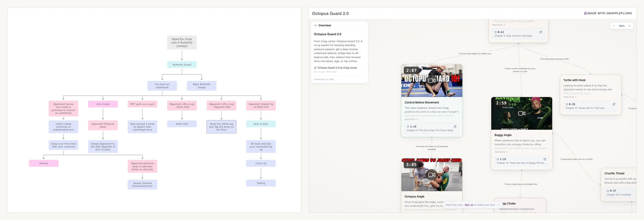The height and width of the screenshot is (220, 644).
Task: Open external link icon for Chapter 4 clip
Action: (x=455, y=127)
